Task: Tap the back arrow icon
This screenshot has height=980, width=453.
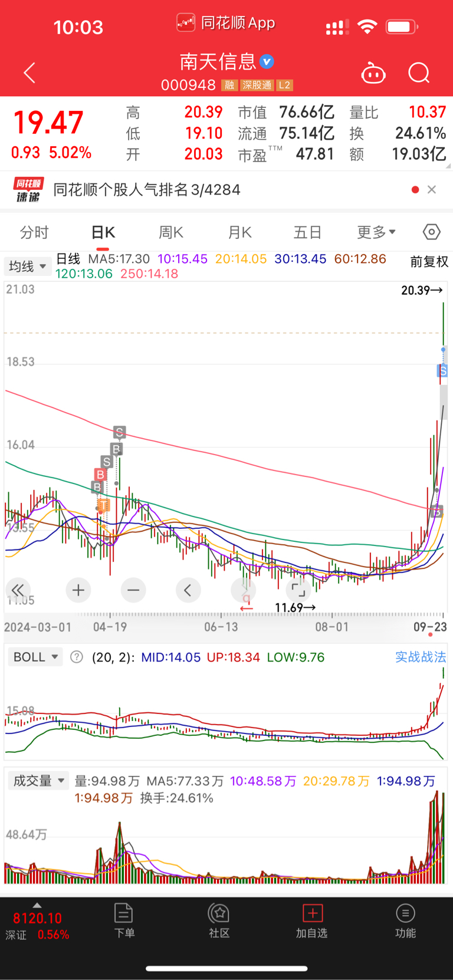Action: coord(29,73)
